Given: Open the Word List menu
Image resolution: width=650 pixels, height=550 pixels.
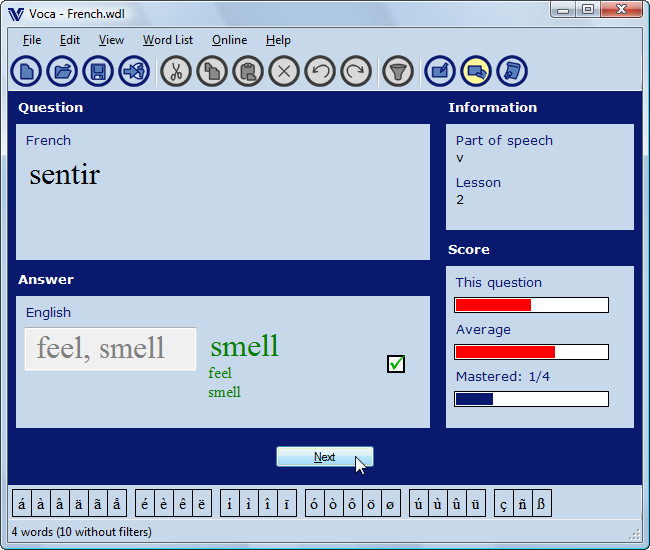Looking at the screenshot, I should pyautogui.click(x=168, y=40).
